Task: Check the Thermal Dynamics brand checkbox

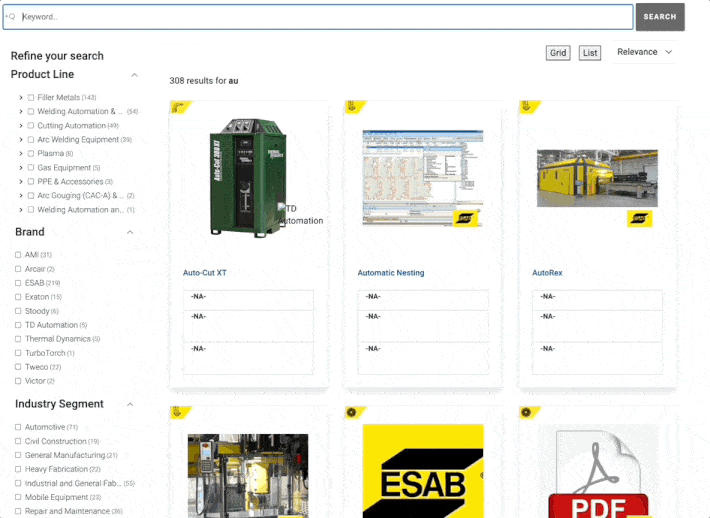Action: (18, 339)
